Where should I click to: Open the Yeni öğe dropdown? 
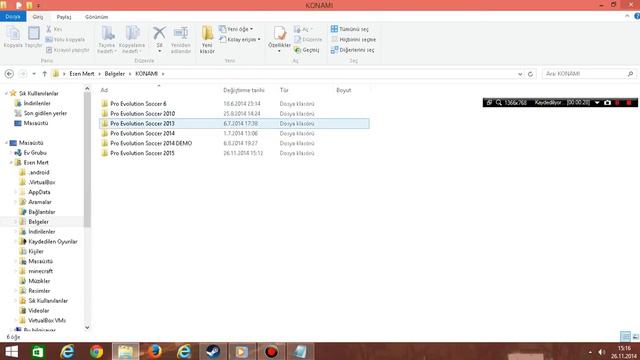[236, 29]
